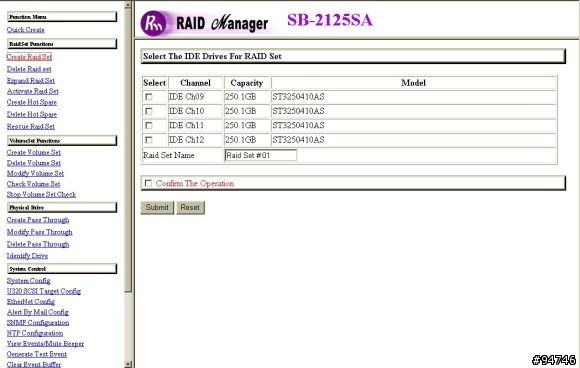Viewport: 580px width, 368px height.
Task: Click the ST3250410AS model in Ch09 row
Action: (299, 97)
